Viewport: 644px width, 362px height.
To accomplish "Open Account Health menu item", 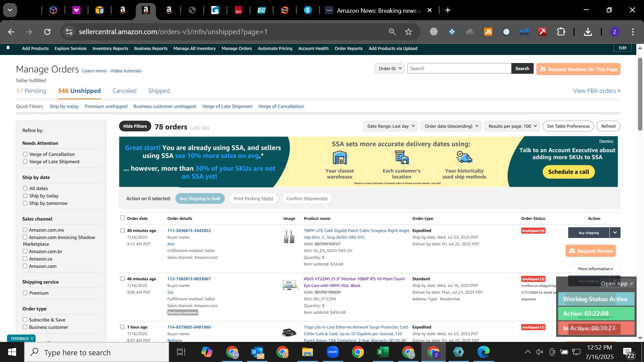I will pyautogui.click(x=313, y=48).
